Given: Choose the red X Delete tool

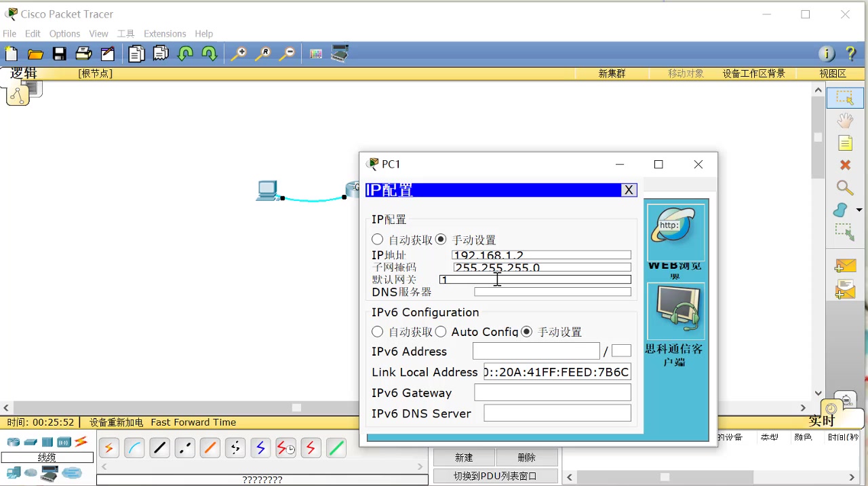Looking at the screenshot, I should tap(845, 165).
